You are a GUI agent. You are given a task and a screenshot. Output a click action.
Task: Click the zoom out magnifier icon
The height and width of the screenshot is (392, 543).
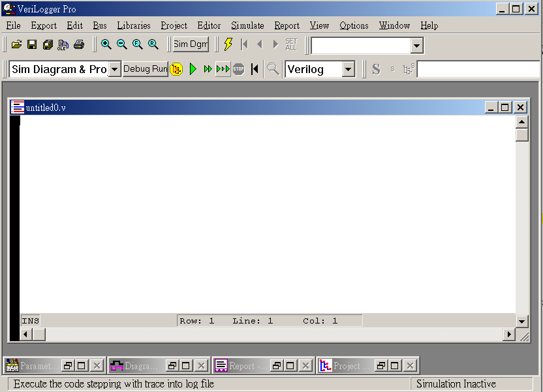[121, 44]
